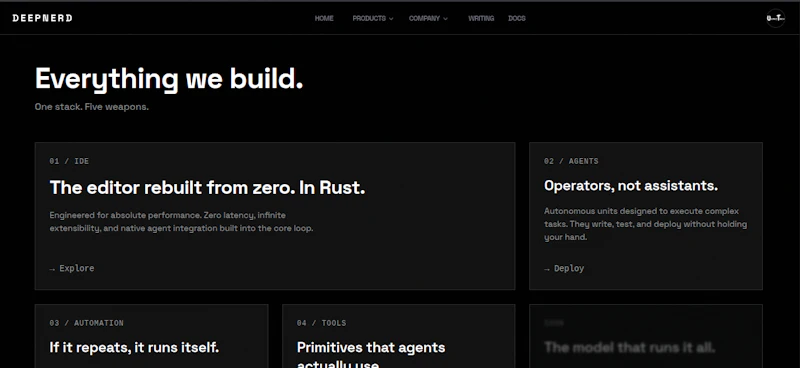Expand the COMPANY dropdown menu
The height and width of the screenshot is (368, 800).
pyautogui.click(x=428, y=18)
